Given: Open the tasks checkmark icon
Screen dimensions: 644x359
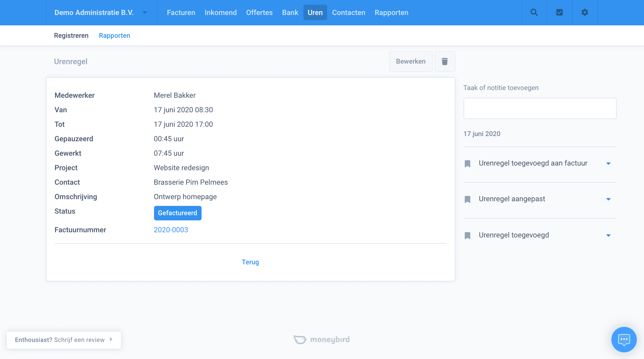Looking at the screenshot, I should tap(559, 12).
